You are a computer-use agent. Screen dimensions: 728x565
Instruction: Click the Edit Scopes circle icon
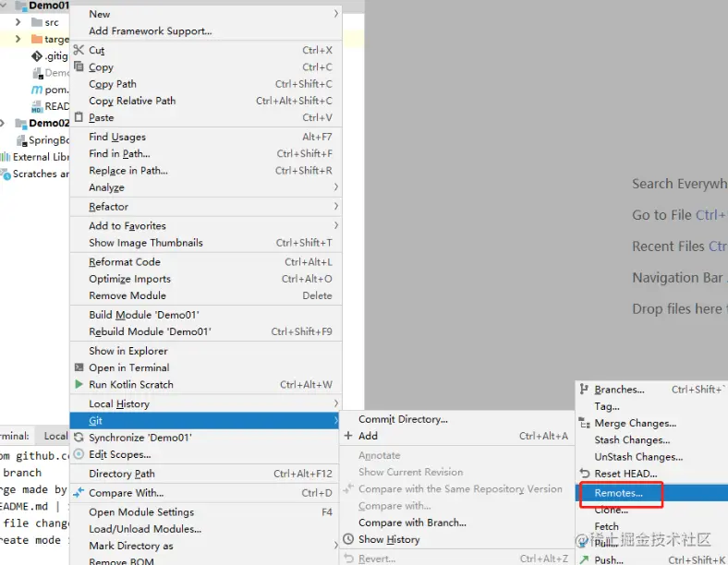pyautogui.click(x=79, y=454)
